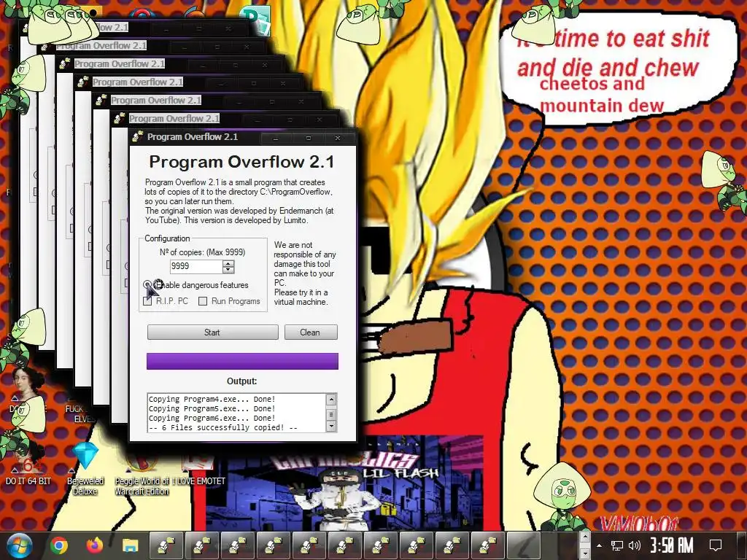Open the Windows Start menu
The width and height of the screenshot is (747, 560).
20,545
